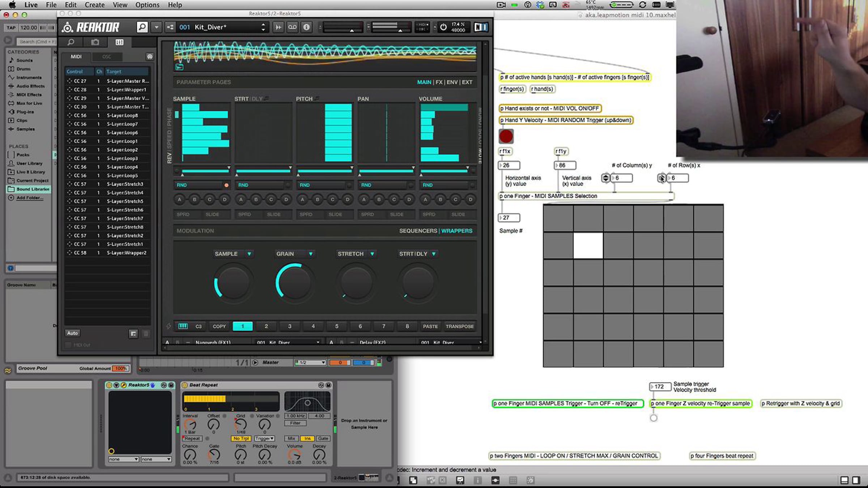
Task: Click the grid icon in Max's bottom toolbar
Action: click(513, 480)
